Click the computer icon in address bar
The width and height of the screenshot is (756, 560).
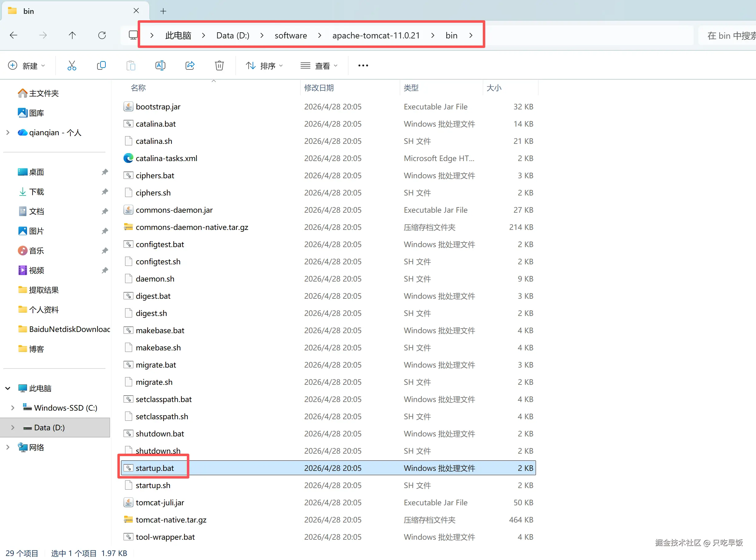[x=133, y=35]
